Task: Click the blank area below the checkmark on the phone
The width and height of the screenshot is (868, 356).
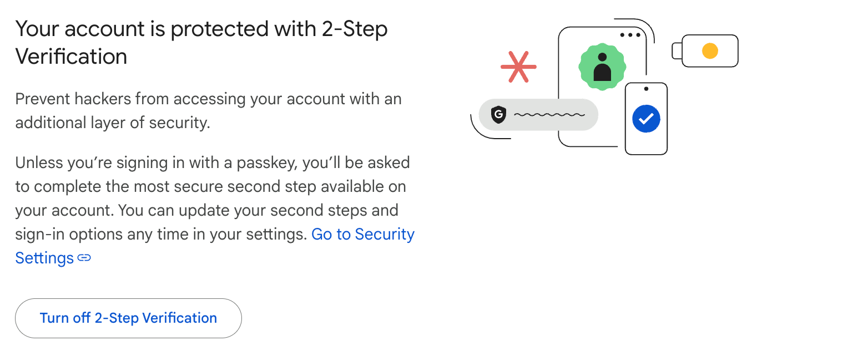Action: pyautogui.click(x=646, y=142)
